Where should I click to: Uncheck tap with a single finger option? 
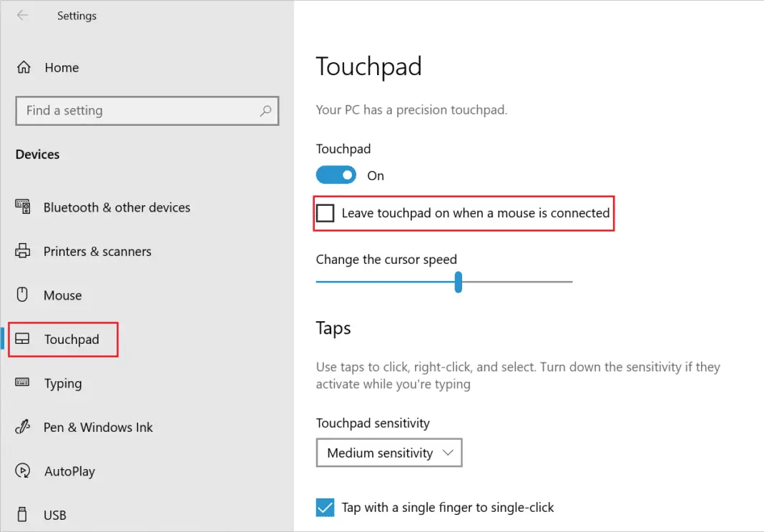pyautogui.click(x=325, y=507)
